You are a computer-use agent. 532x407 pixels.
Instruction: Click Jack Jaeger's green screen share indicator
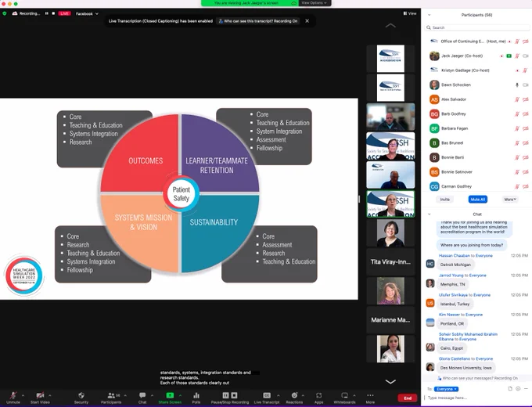(x=509, y=56)
